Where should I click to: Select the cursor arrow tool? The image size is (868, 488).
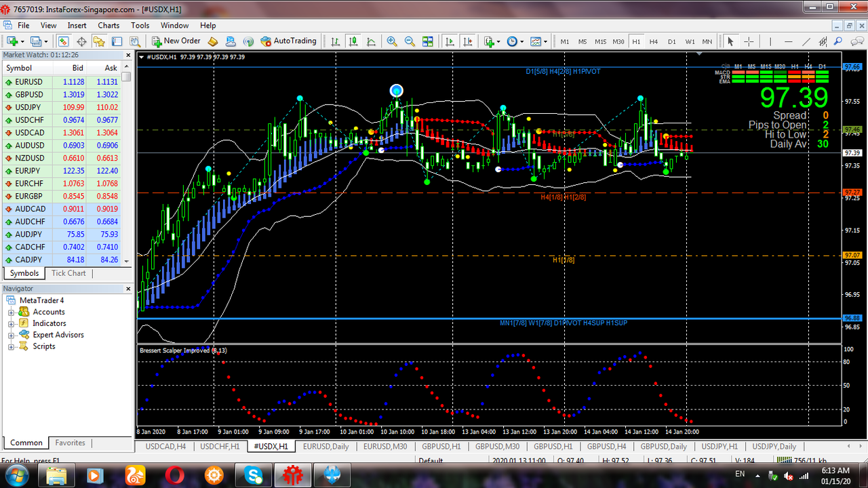point(730,41)
